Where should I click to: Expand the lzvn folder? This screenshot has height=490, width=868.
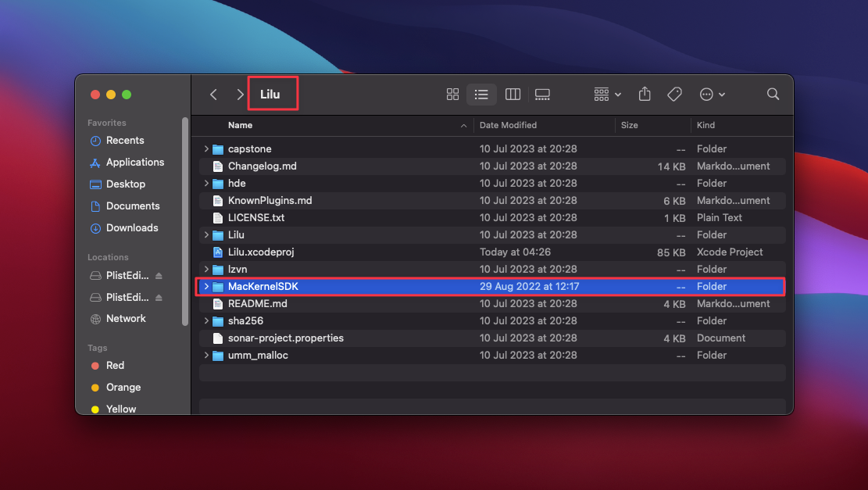(206, 269)
